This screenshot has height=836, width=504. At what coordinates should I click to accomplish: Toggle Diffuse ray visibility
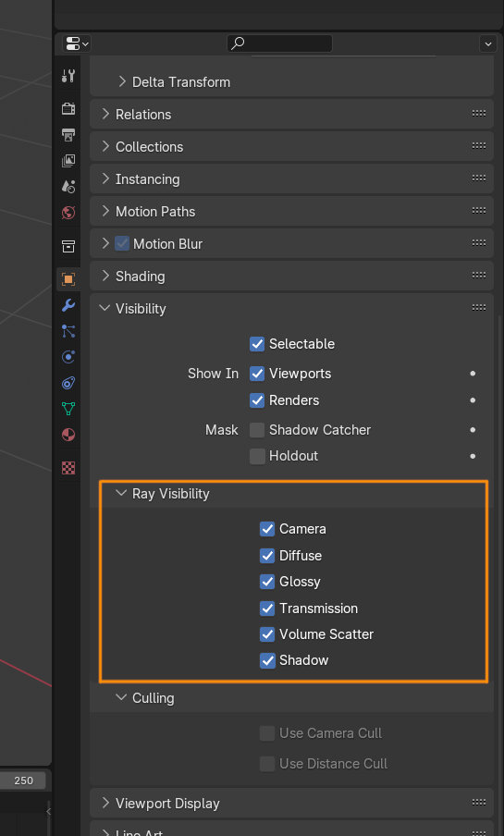coord(267,556)
